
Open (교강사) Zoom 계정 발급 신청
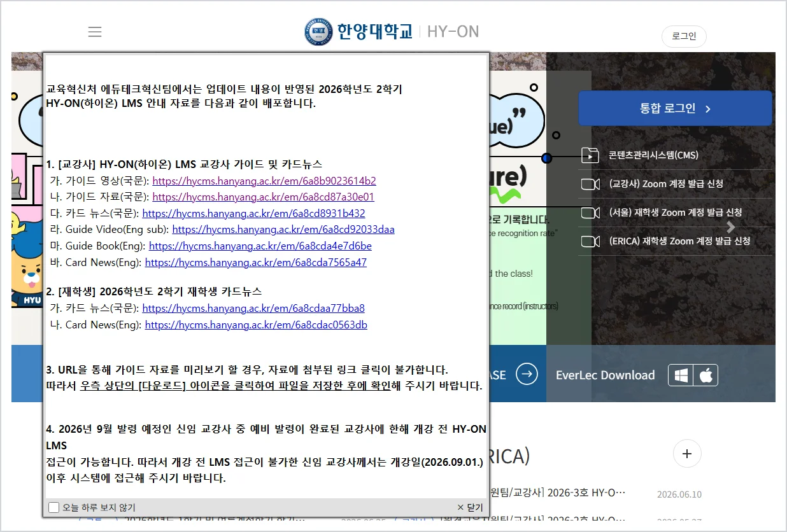tap(666, 183)
